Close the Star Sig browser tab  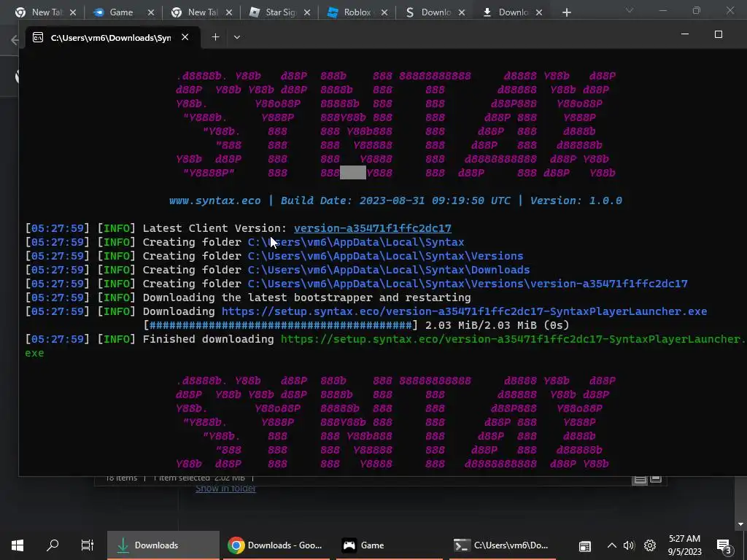coord(307,13)
